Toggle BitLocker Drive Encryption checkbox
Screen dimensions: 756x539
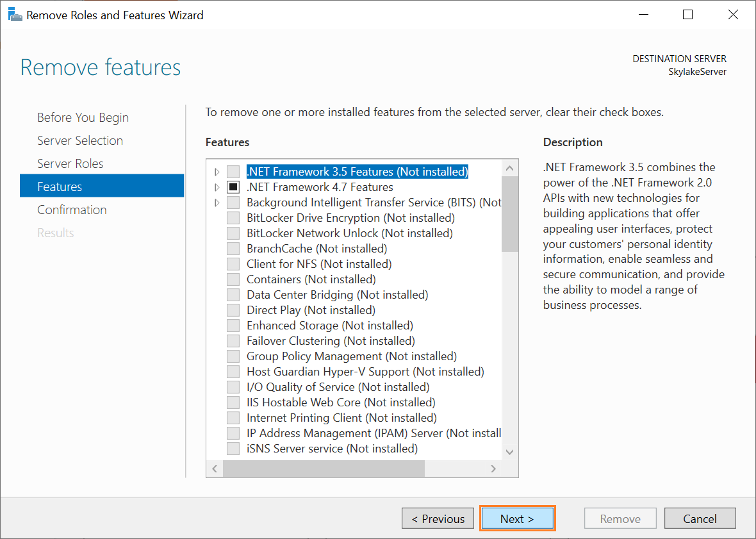click(233, 218)
